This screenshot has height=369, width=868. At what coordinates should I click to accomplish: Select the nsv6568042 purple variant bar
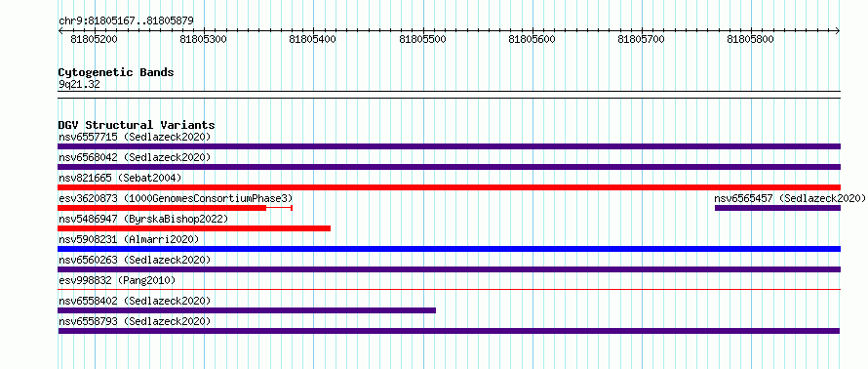[x=449, y=167]
